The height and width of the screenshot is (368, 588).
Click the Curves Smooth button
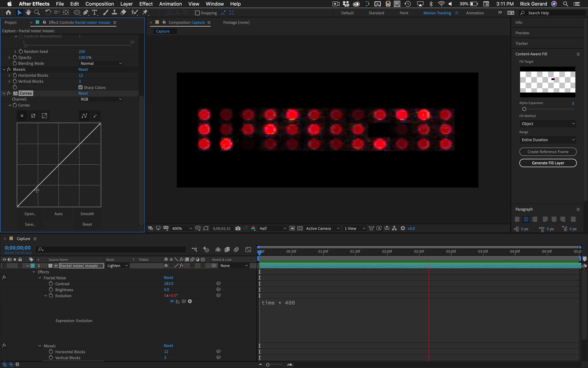click(87, 214)
